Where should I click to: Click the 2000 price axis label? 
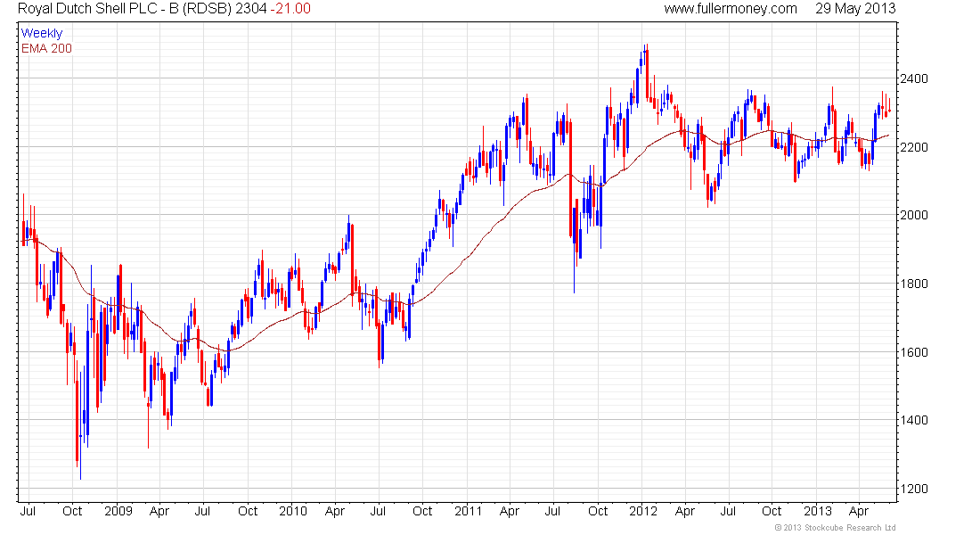(914, 215)
